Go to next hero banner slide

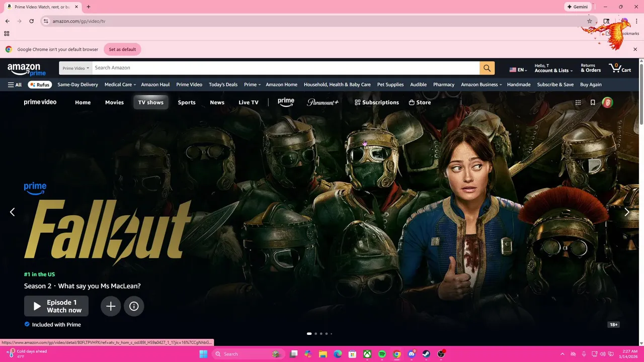click(x=626, y=212)
